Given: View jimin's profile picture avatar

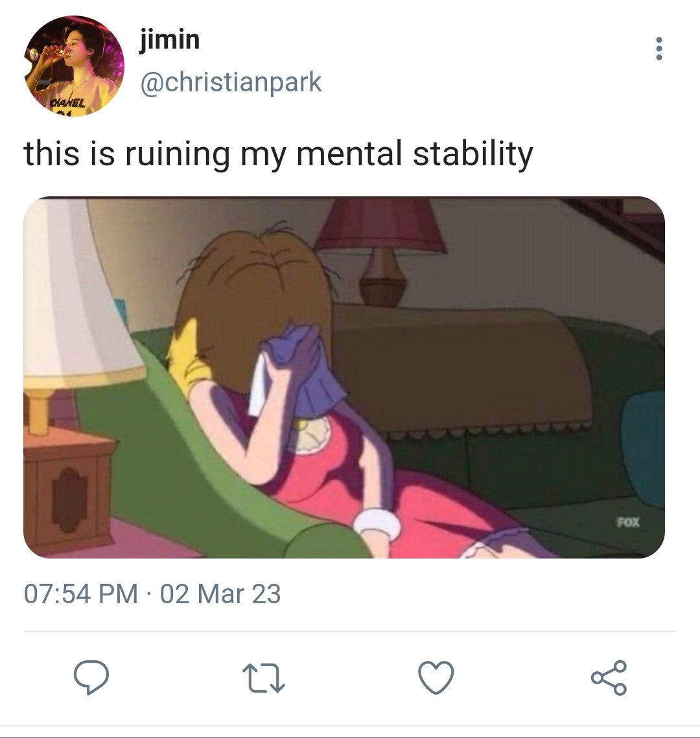Looking at the screenshot, I should point(75,65).
